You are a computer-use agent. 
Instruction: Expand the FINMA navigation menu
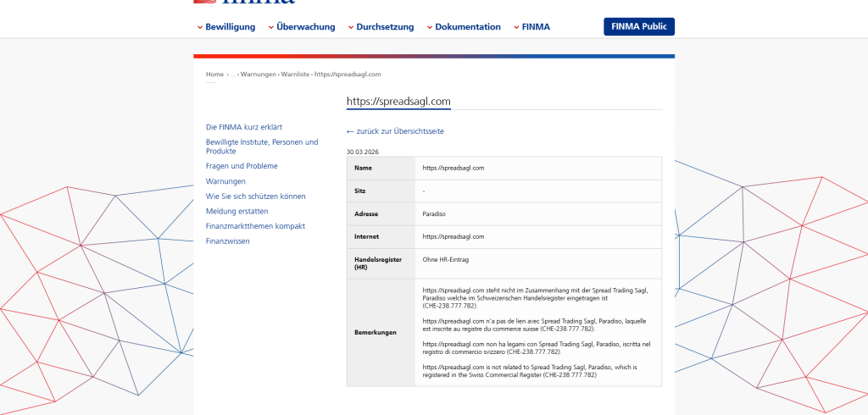532,26
